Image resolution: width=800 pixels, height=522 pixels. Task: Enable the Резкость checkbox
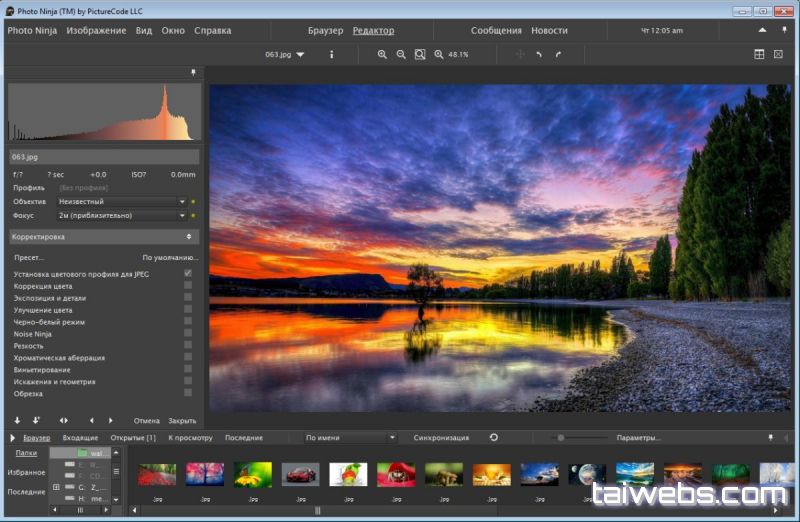click(x=188, y=346)
